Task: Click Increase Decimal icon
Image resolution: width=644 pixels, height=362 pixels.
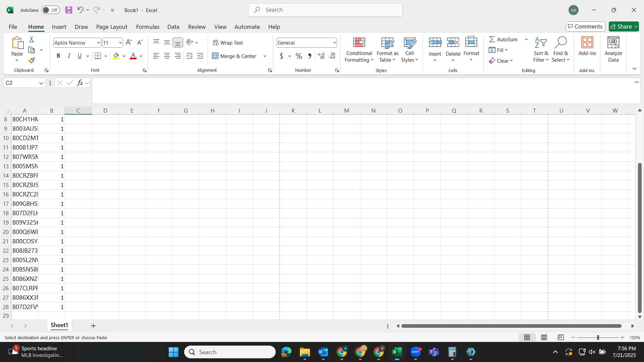Action: click(x=321, y=56)
